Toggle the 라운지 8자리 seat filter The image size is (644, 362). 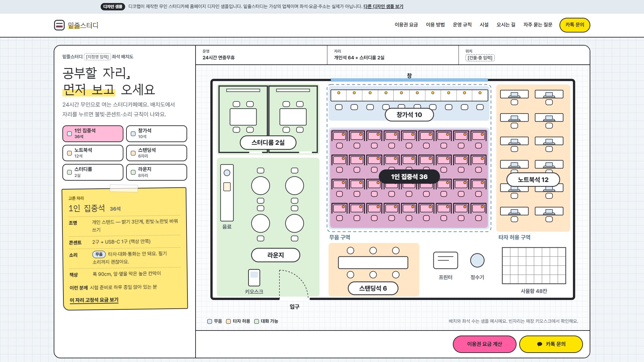pos(157,172)
